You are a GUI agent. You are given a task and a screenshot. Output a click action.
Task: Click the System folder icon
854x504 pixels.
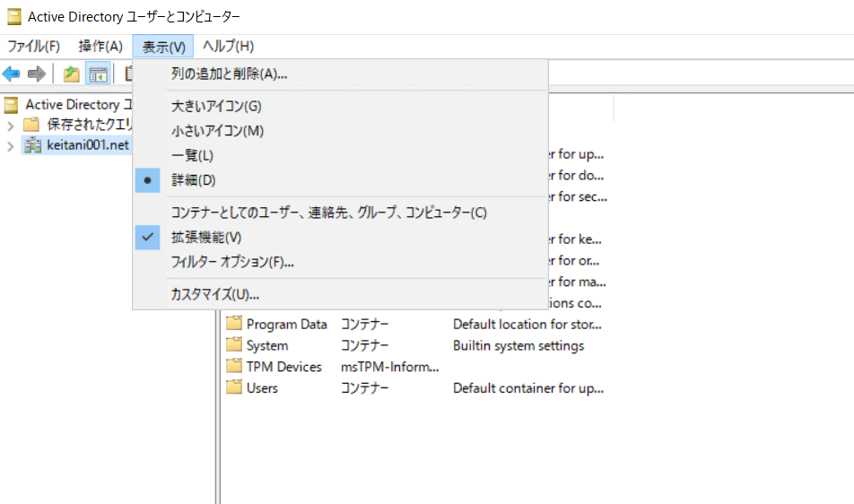tap(234, 344)
